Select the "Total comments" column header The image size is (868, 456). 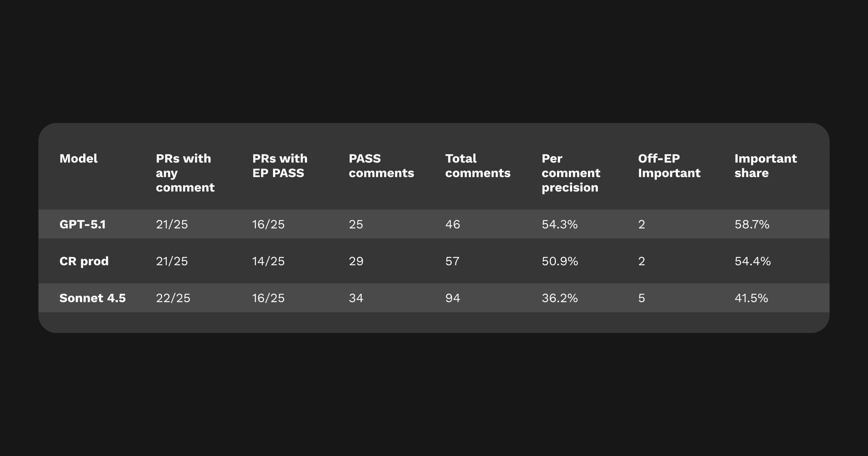[477, 166]
